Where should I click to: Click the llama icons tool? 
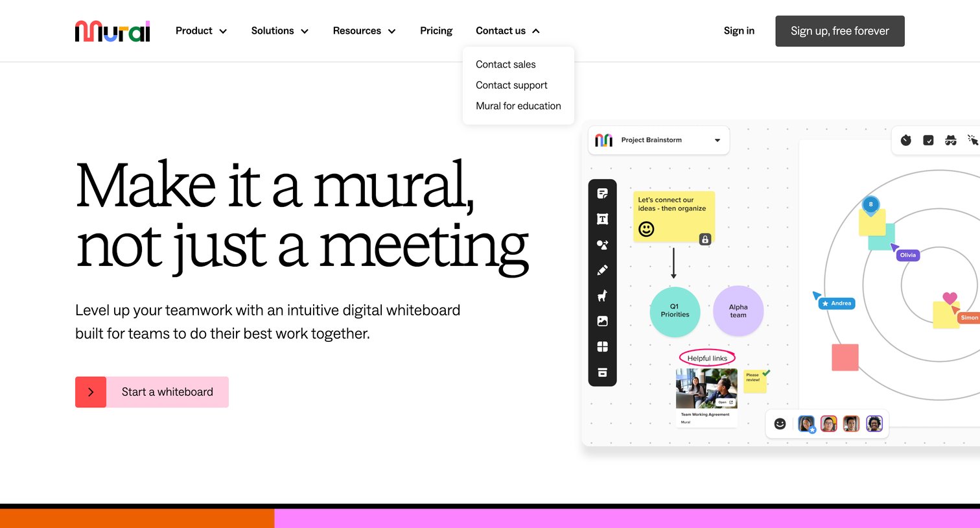pyautogui.click(x=602, y=296)
